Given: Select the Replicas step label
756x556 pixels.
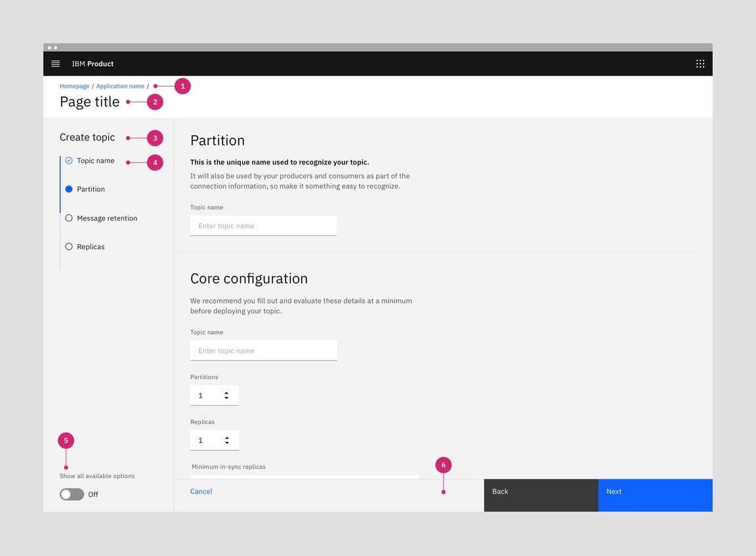Looking at the screenshot, I should coord(91,247).
